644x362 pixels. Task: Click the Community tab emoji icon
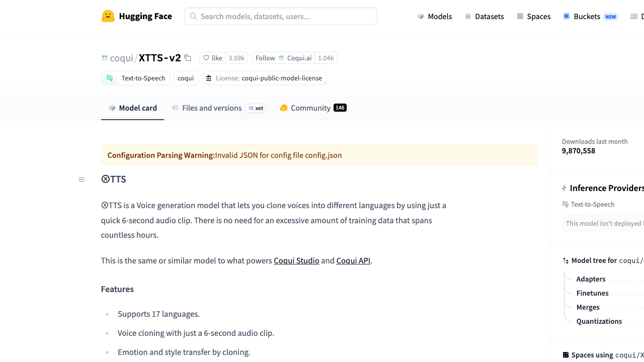[x=284, y=108]
